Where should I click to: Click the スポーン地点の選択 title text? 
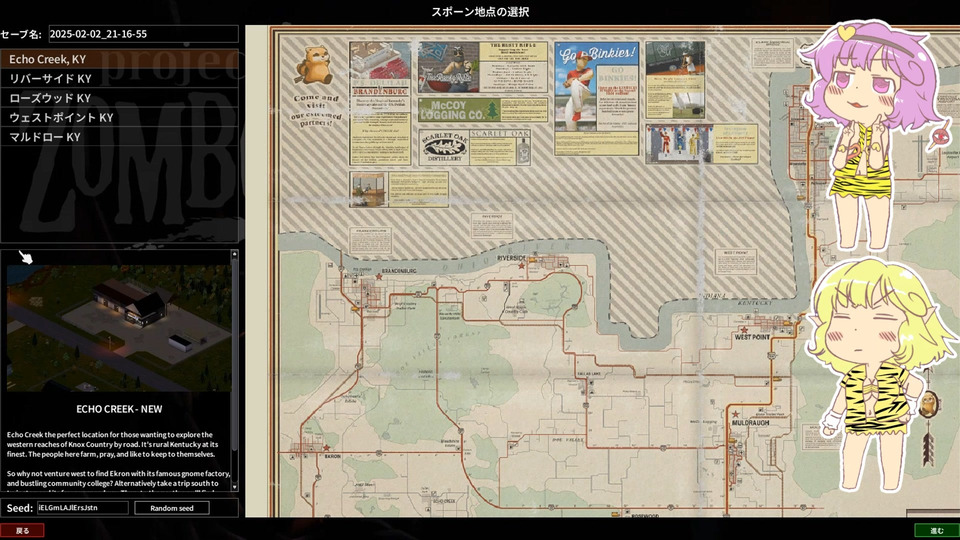pyautogui.click(x=480, y=12)
